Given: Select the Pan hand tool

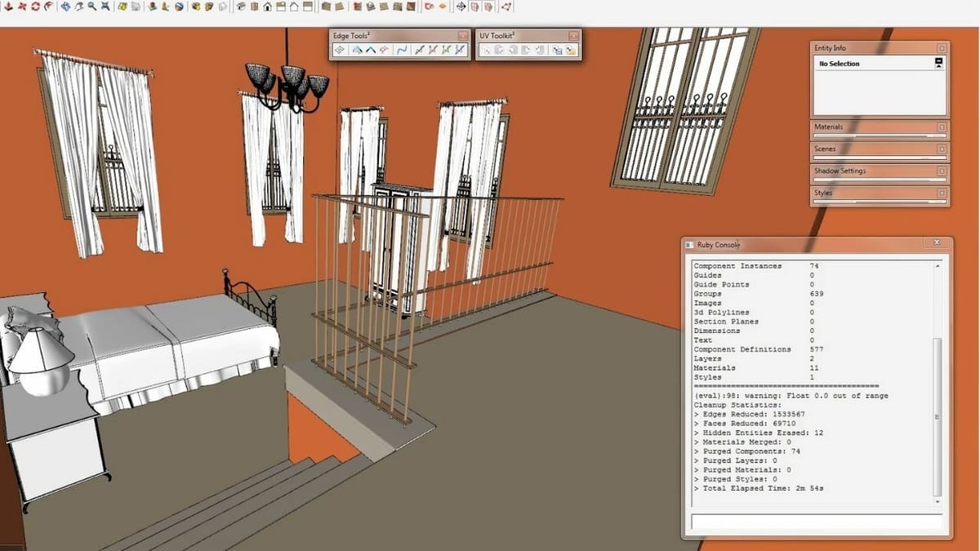Looking at the screenshot, I should click(x=79, y=7).
